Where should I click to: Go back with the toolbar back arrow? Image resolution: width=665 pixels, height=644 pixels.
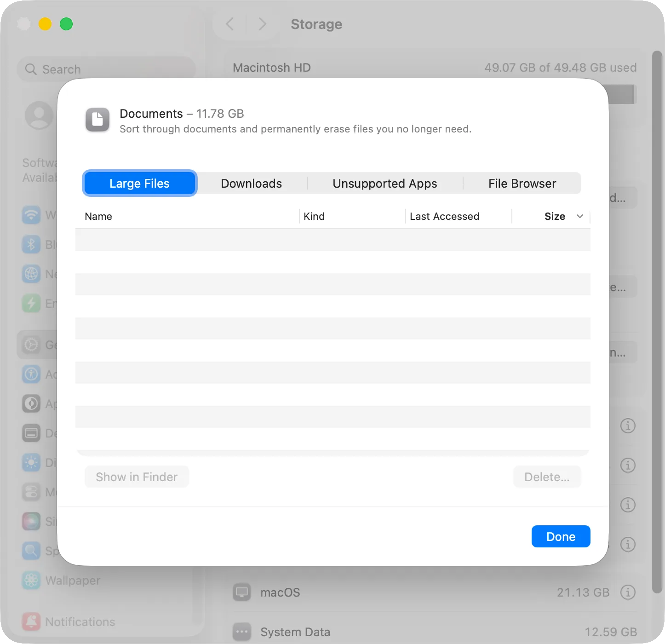tap(230, 24)
